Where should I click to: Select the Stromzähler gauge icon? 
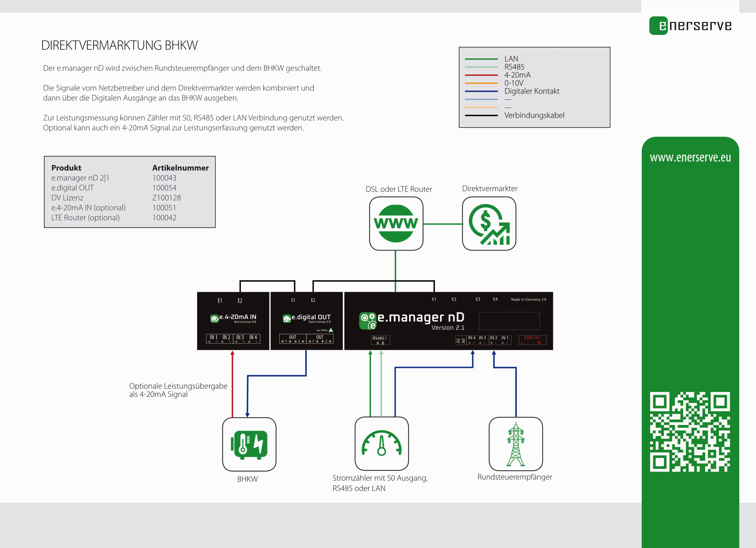(382, 444)
